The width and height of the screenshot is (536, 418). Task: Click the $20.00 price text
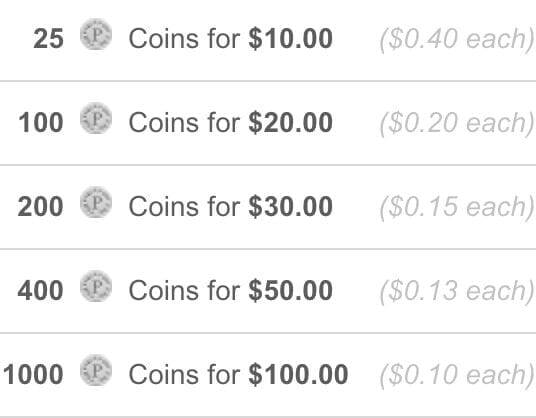[291, 123]
